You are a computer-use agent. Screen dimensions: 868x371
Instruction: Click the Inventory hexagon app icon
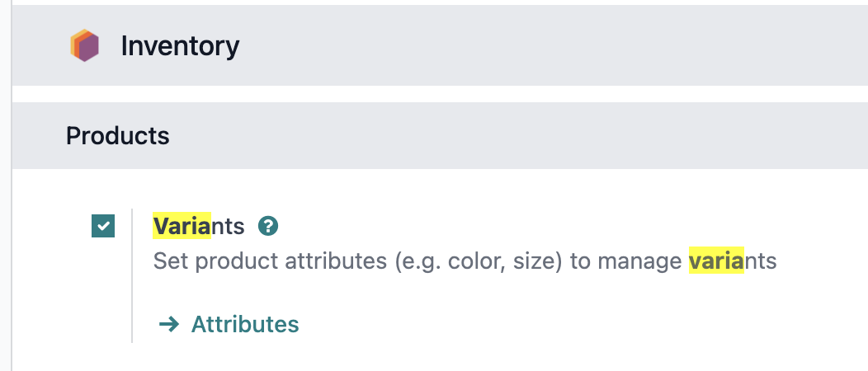coord(85,45)
